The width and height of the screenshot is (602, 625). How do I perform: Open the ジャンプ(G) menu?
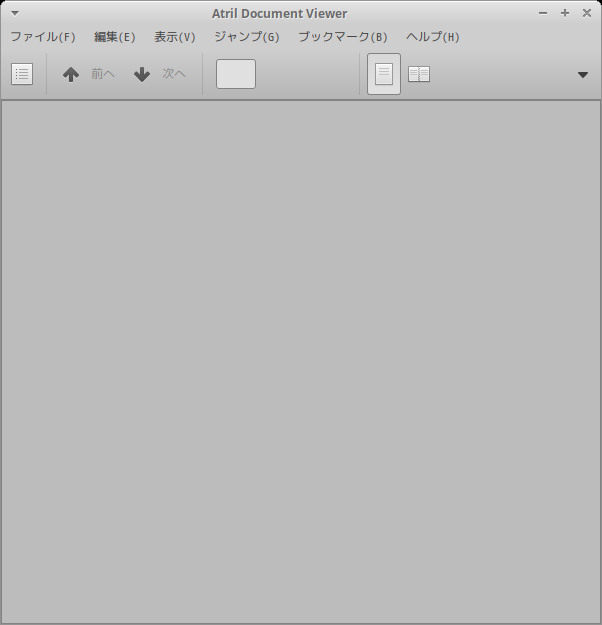pyautogui.click(x=247, y=37)
